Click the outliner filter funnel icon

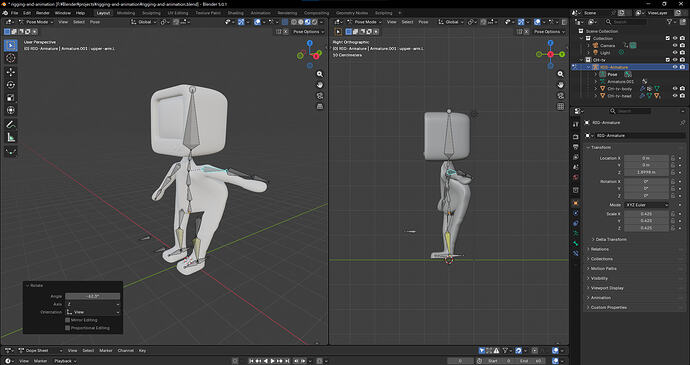pos(670,22)
